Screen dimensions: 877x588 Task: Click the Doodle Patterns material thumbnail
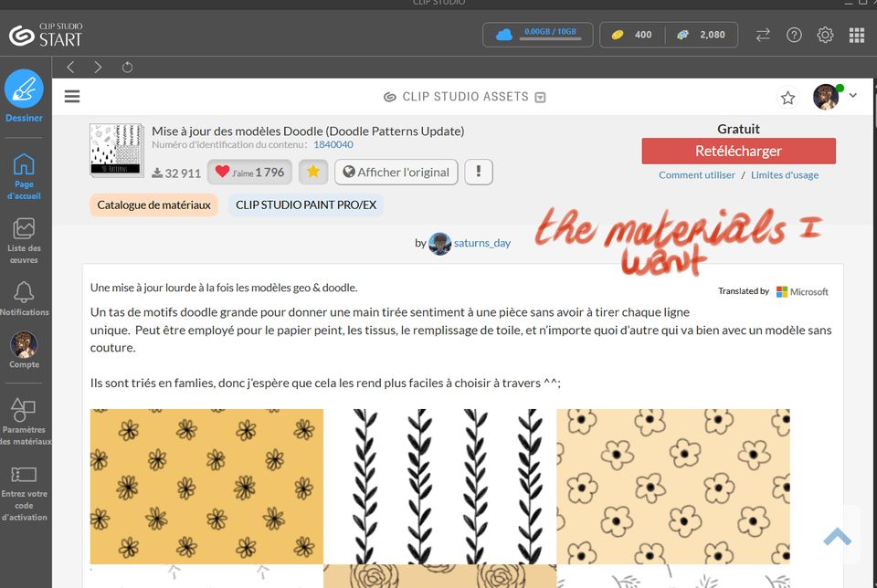tap(116, 151)
